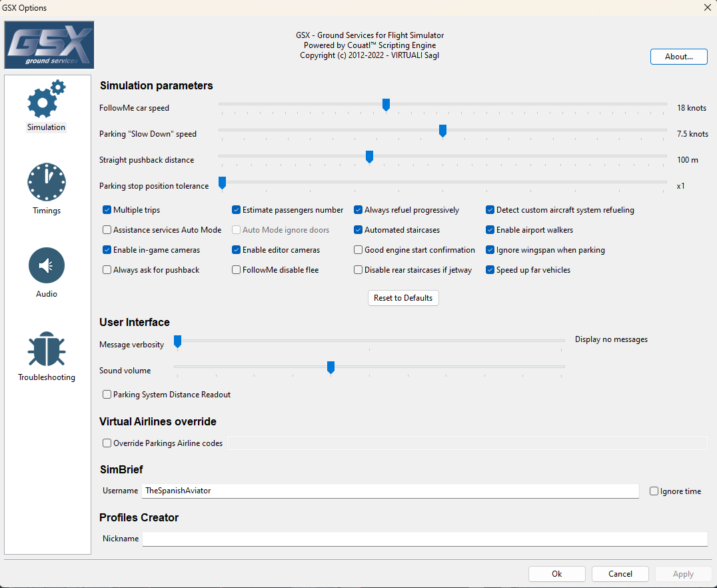Click the SimBrief Username text field
717x588 pixels.
(390, 491)
